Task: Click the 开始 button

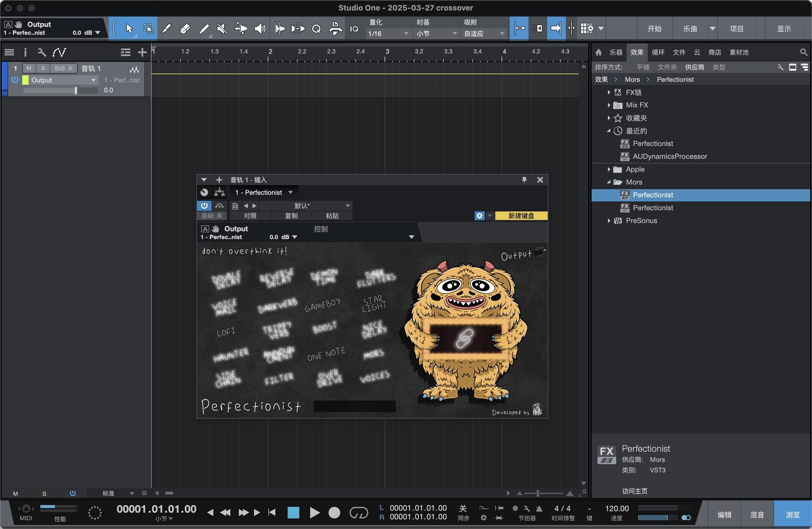Action: 654,28
